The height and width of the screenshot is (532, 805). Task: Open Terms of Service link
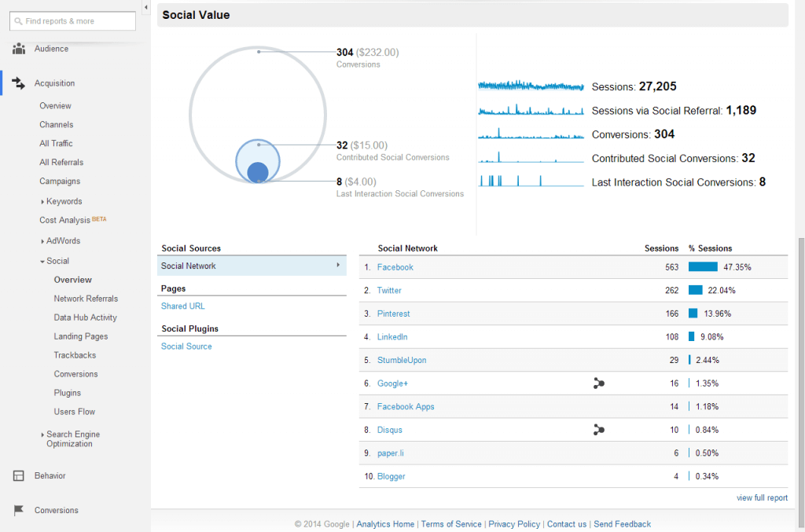(x=451, y=524)
